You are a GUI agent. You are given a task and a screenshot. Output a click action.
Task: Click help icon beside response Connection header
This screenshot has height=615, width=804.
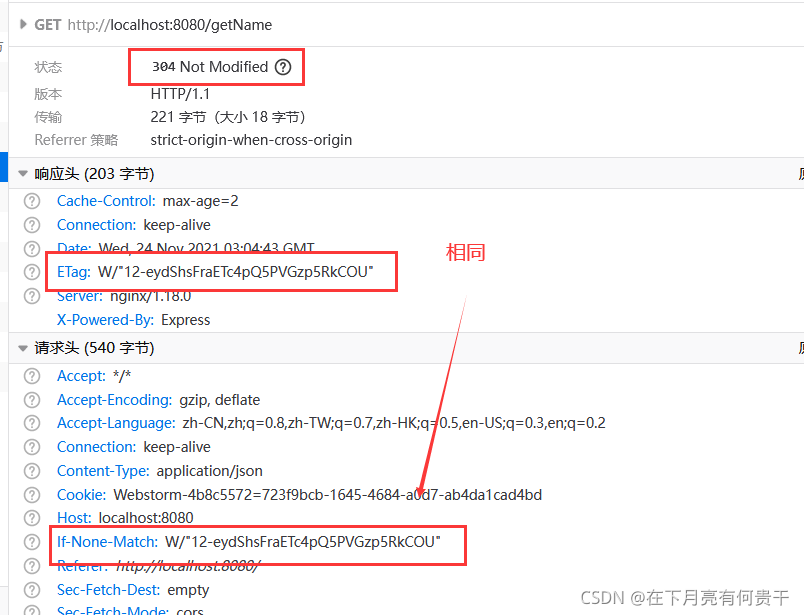(32, 225)
